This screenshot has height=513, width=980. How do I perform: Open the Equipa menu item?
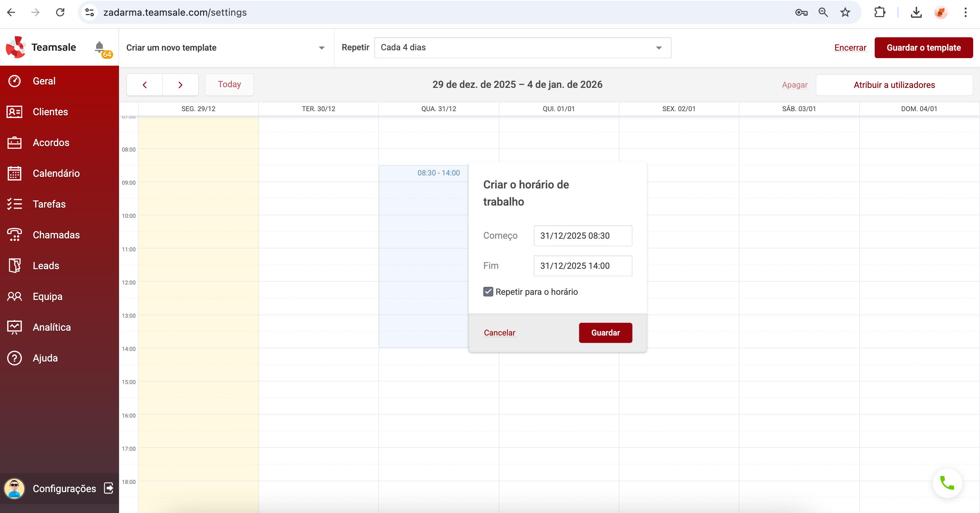coord(48,297)
